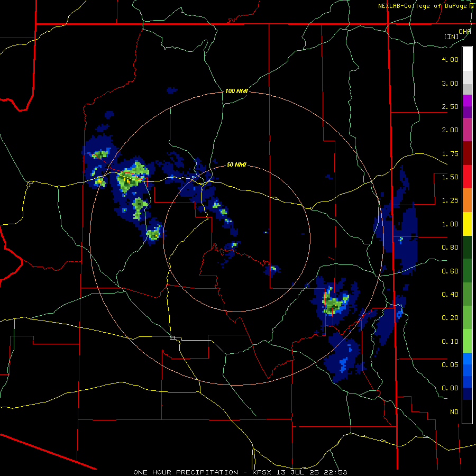Viewport: 476px width, 476px height.
Task: Select the light green swatch beside 0.10
Action: 467,341
